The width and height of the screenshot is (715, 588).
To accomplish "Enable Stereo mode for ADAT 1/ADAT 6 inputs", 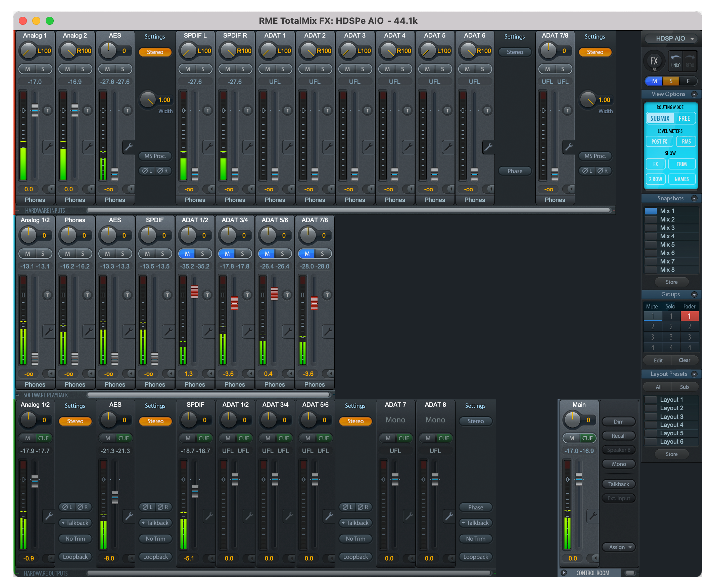I will click(x=515, y=52).
